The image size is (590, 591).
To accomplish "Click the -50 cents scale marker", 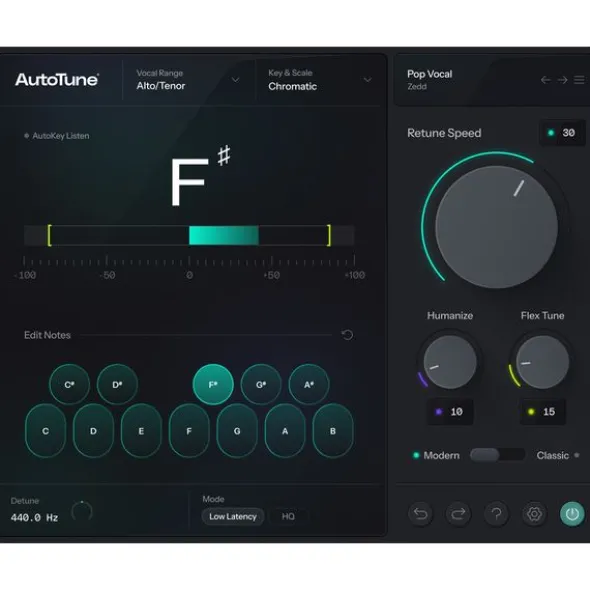I will [x=107, y=275].
